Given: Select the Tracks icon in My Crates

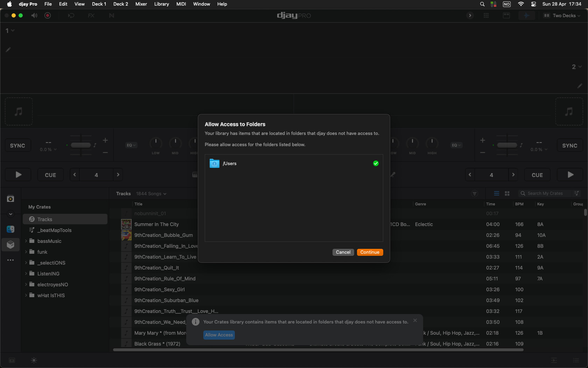Looking at the screenshot, I should point(32,219).
